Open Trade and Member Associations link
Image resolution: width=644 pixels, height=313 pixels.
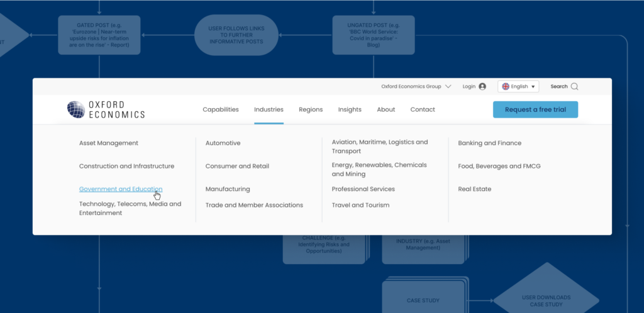pyautogui.click(x=254, y=205)
